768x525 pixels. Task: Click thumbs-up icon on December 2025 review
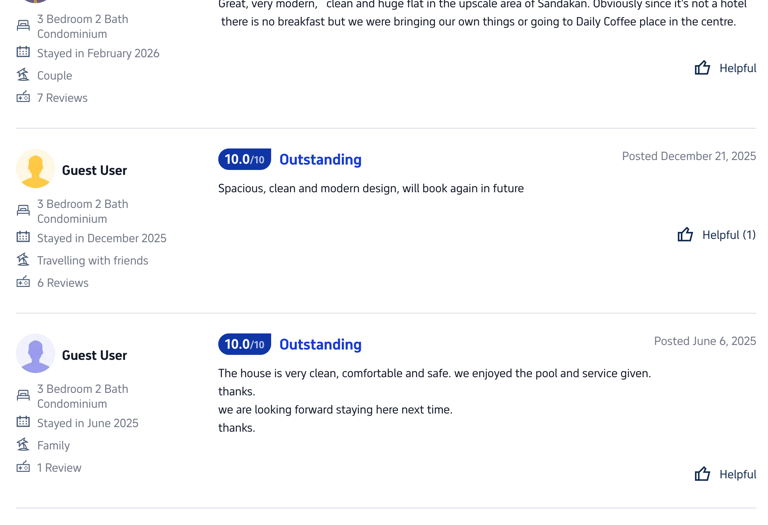coord(685,235)
